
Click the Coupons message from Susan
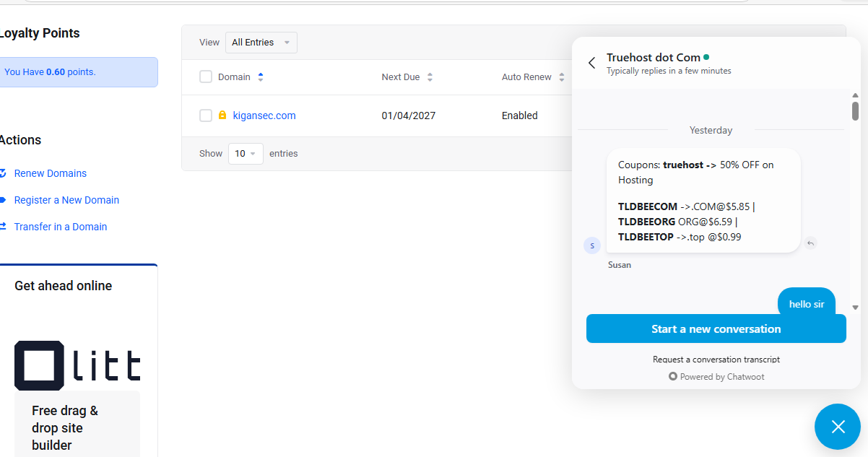pos(703,201)
